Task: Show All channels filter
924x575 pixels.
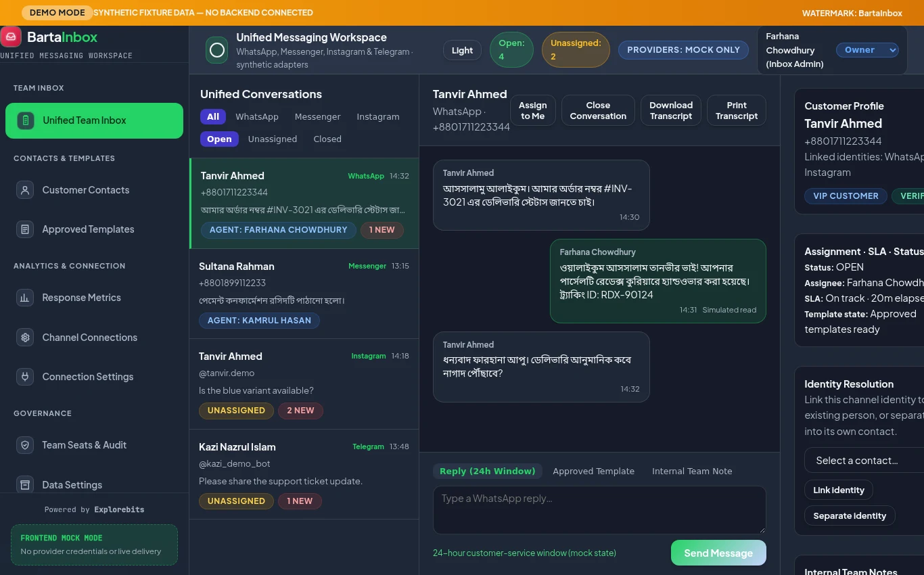Action: click(x=213, y=116)
